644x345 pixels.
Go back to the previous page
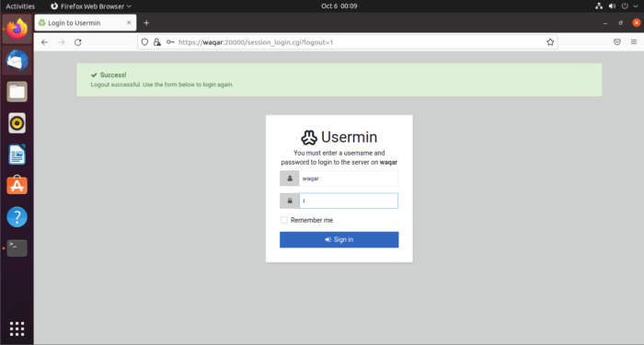pos(45,42)
